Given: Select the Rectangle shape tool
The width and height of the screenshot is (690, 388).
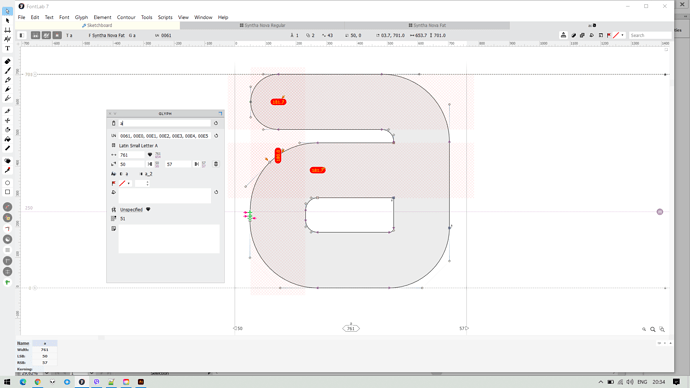Looking at the screenshot, I should point(7,192).
